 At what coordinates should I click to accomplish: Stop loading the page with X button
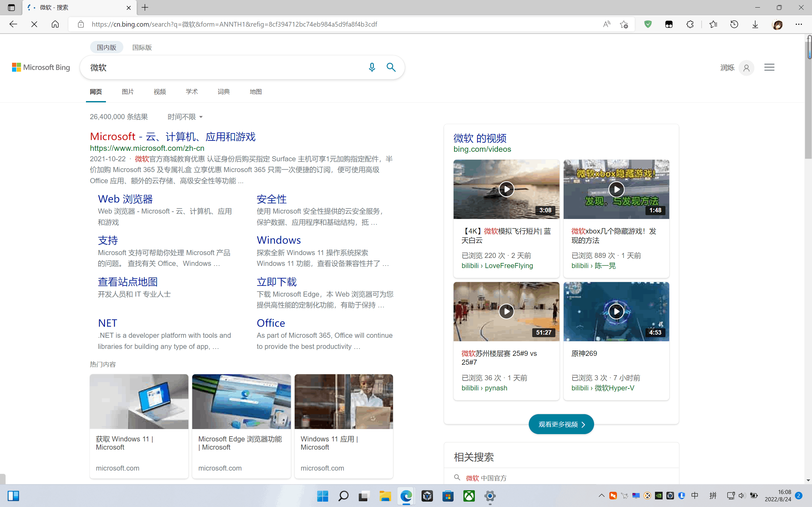34,24
